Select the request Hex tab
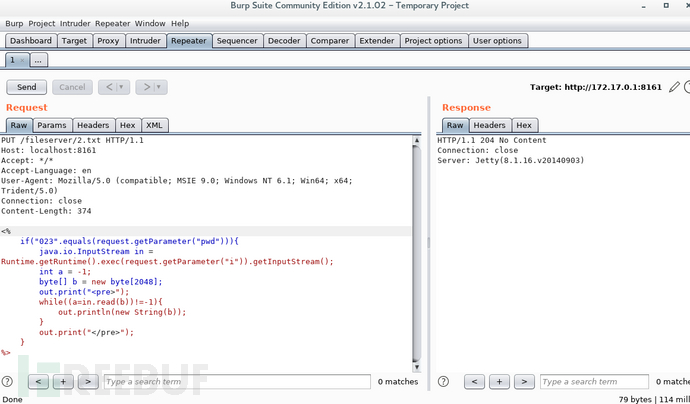 [x=128, y=125]
